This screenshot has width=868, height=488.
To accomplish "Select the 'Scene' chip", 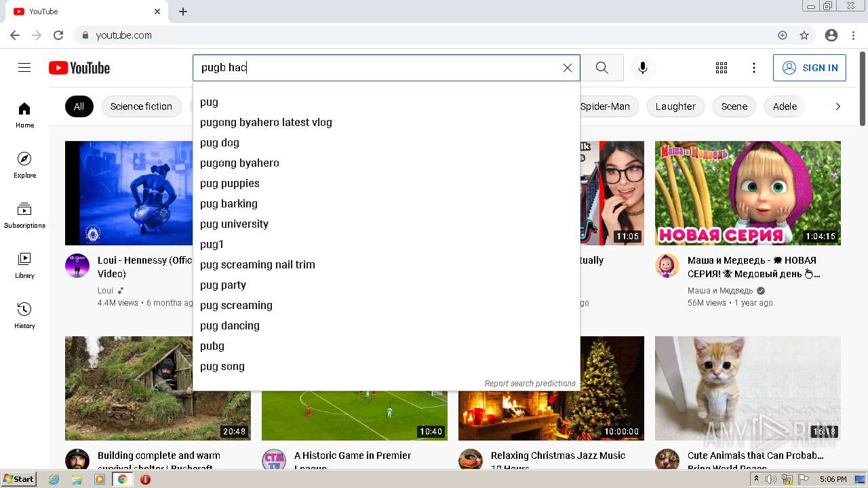I will coord(734,106).
